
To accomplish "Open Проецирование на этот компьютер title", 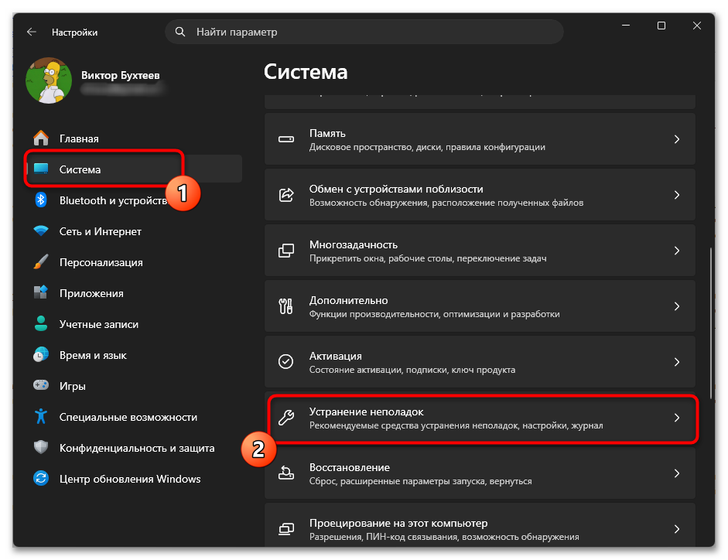I will [x=398, y=524].
